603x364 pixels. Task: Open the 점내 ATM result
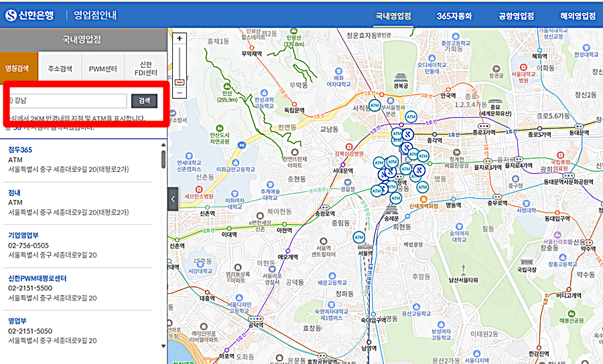click(14, 193)
